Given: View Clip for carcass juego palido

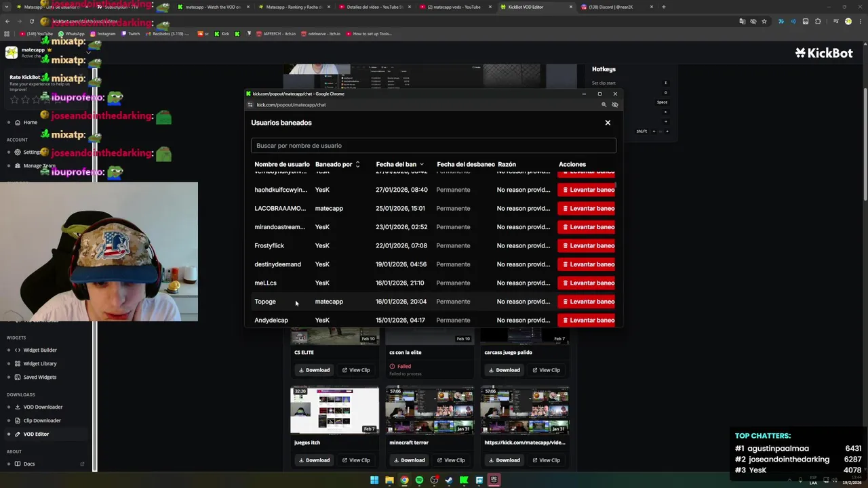Looking at the screenshot, I should pyautogui.click(x=546, y=370).
